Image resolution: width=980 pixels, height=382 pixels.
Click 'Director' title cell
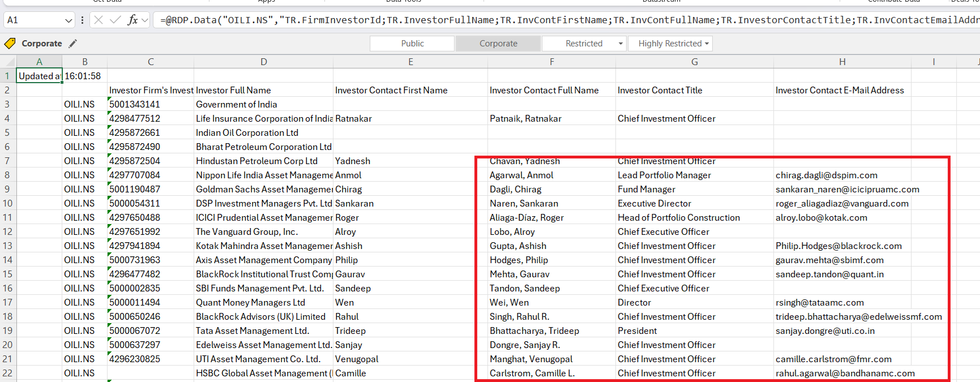pyautogui.click(x=695, y=302)
